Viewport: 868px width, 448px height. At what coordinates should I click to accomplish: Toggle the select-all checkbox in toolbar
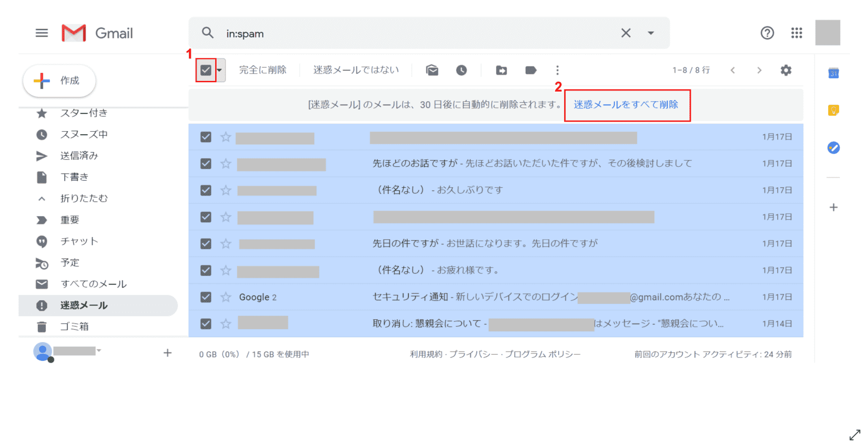(206, 70)
